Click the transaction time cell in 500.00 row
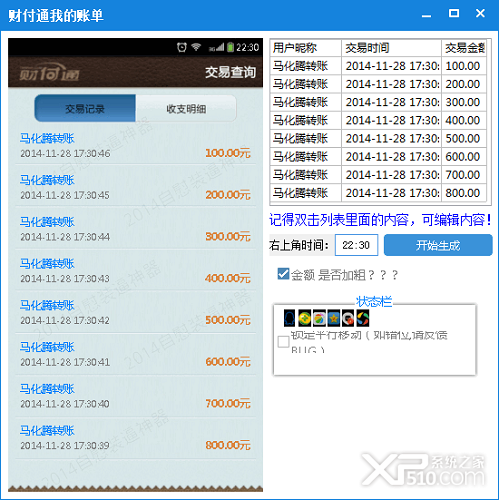This screenshot has height=500, width=499. point(391,138)
